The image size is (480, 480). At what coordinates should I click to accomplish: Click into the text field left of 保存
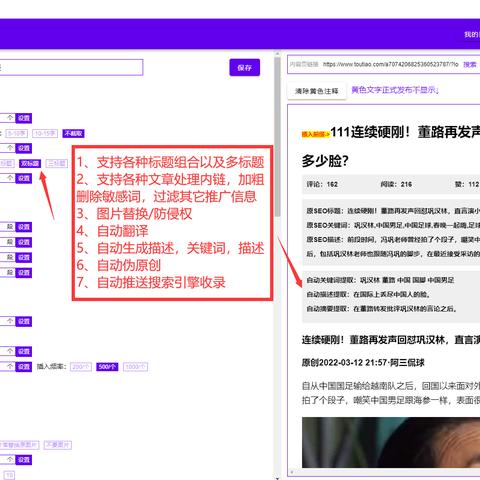click(x=71, y=67)
